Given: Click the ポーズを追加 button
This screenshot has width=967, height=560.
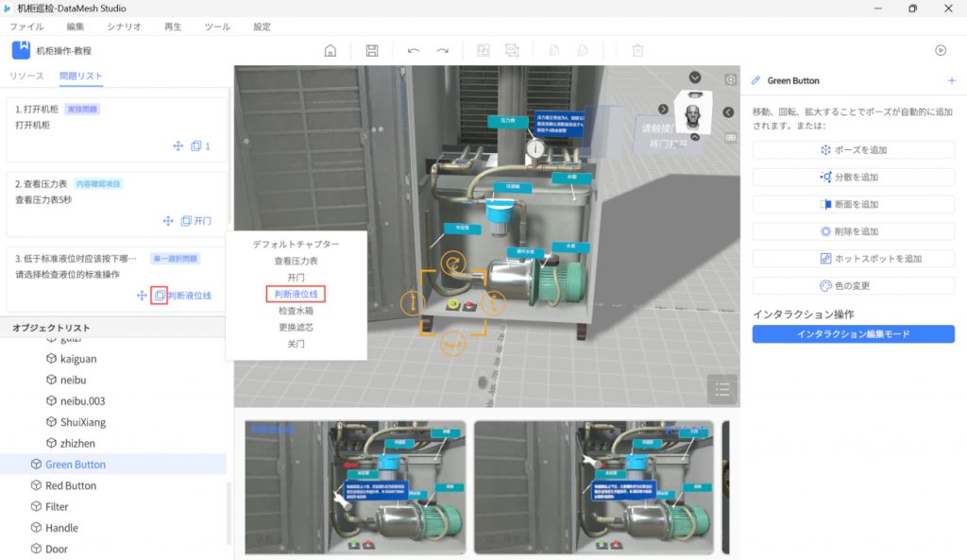Looking at the screenshot, I should pos(853,150).
